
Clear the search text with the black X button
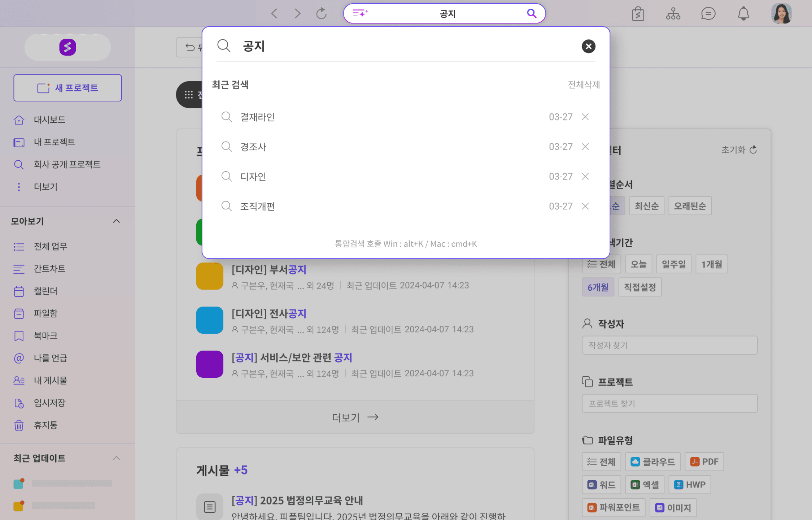588,46
